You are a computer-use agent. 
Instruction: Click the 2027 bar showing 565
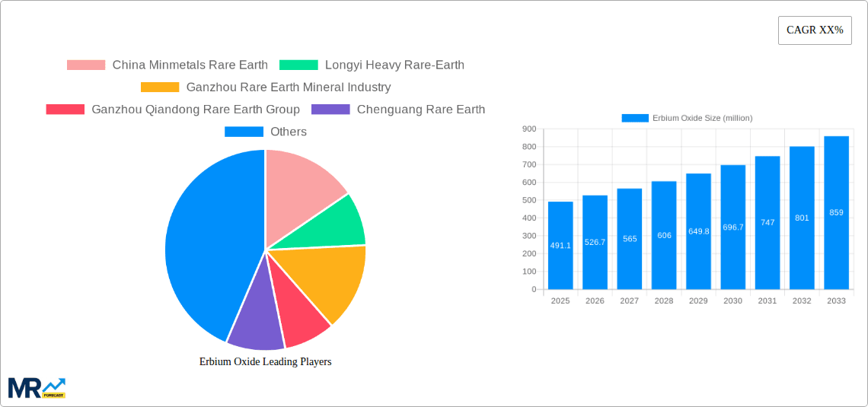630,239
